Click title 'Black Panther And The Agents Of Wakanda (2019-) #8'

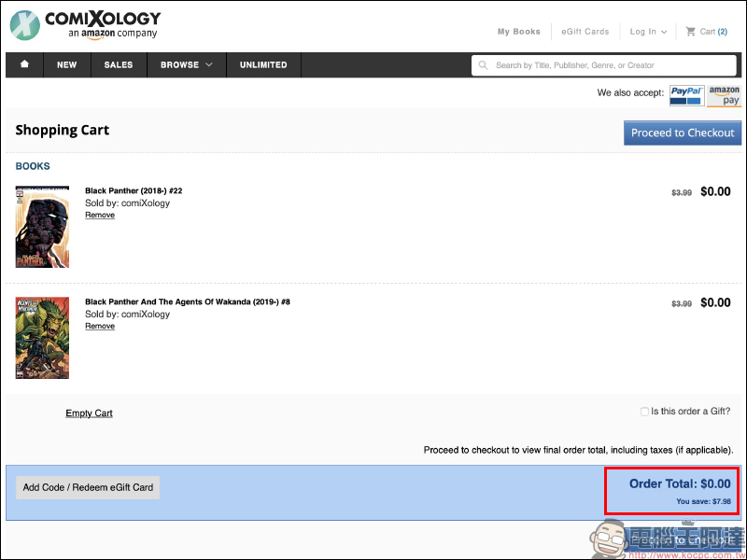pyautogui.click(x=188, y=301)
